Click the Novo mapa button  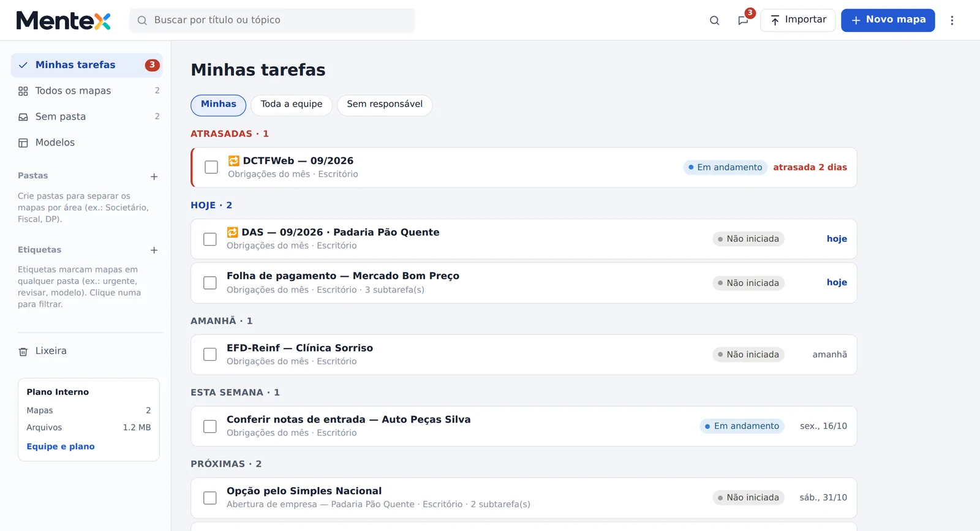click(x=888, y=20)
